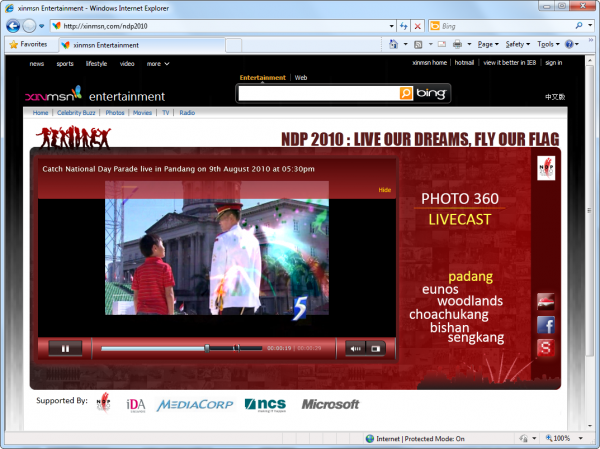Open the Page menu
600x449 pixels.
click(x=488, y=44)
